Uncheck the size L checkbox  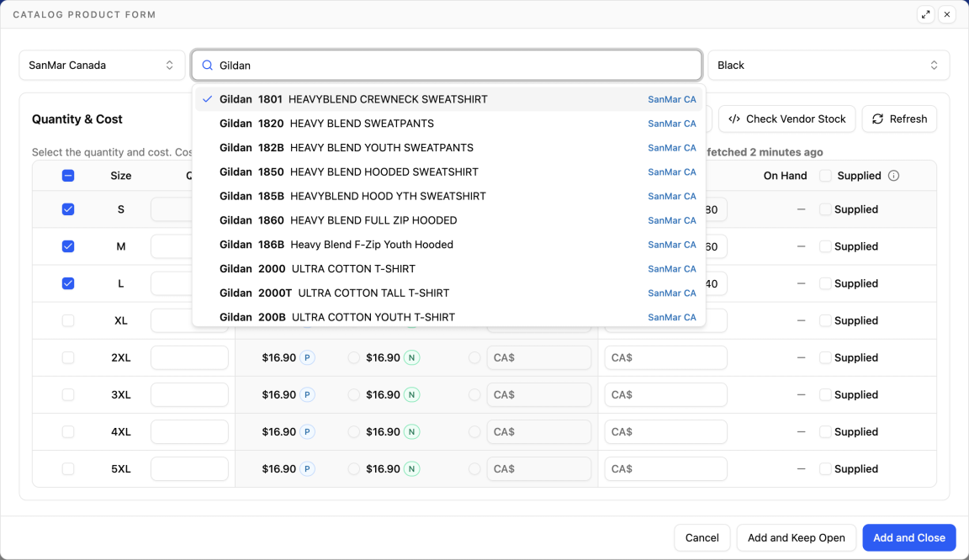coord(68,283)
